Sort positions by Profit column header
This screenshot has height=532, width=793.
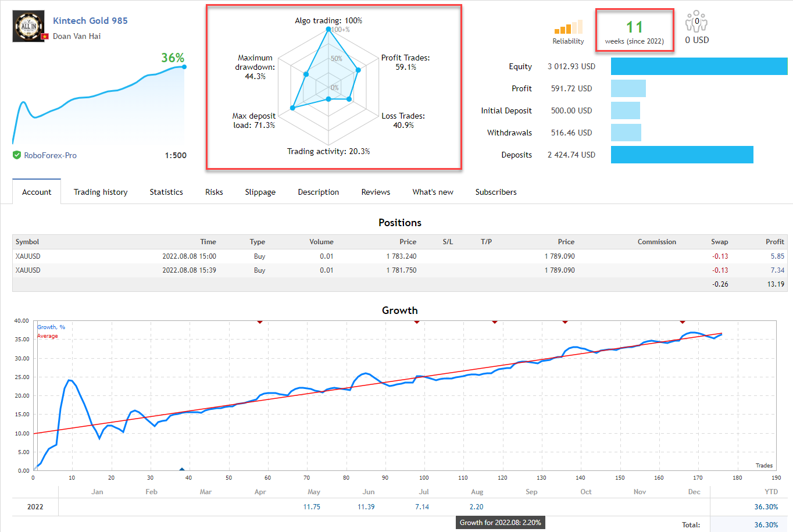pyautogui.click(x=775, y=242)
